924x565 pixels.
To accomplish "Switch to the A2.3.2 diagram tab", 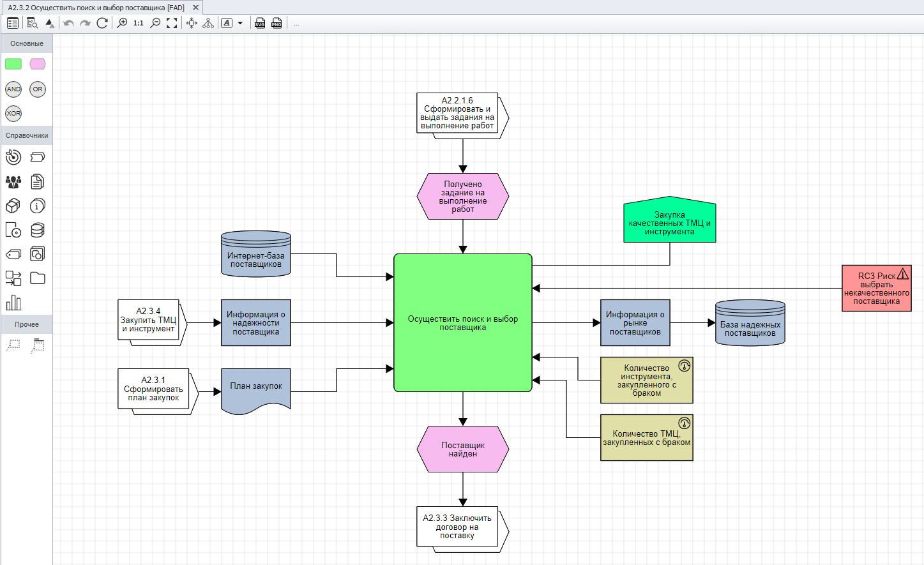I will 96,8.
